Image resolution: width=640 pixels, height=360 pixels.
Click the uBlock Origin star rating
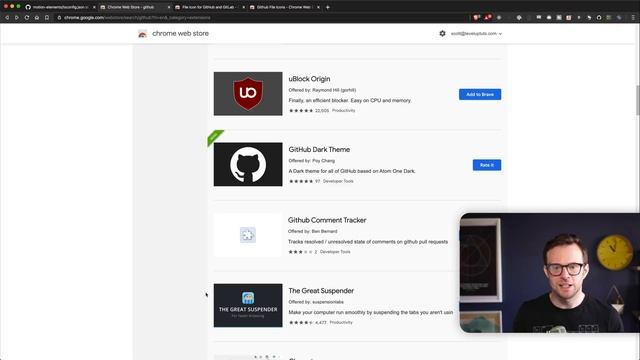point(301,111)
